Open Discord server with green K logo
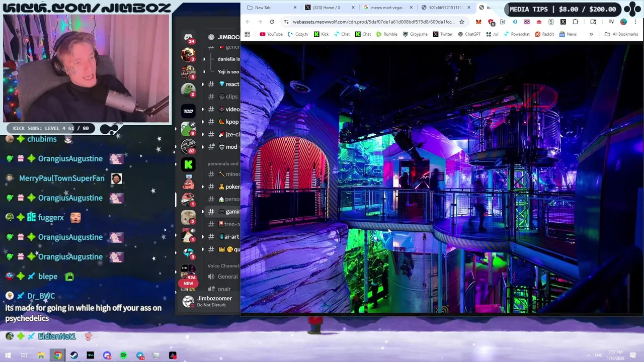This screenshot has height=362, width=644. coord(188,164)
